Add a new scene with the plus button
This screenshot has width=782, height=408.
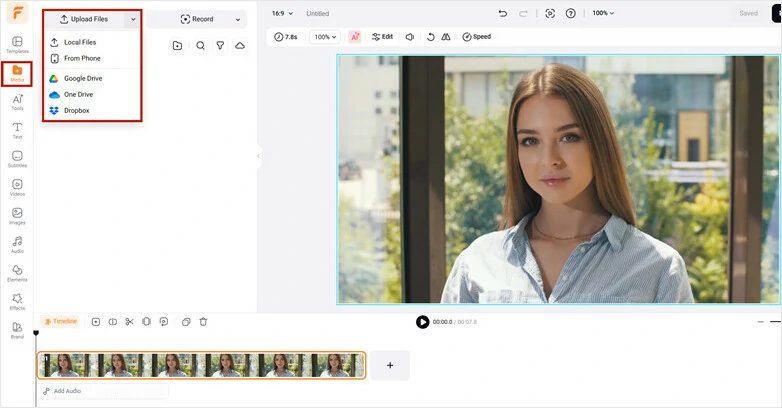coord(390,365)
